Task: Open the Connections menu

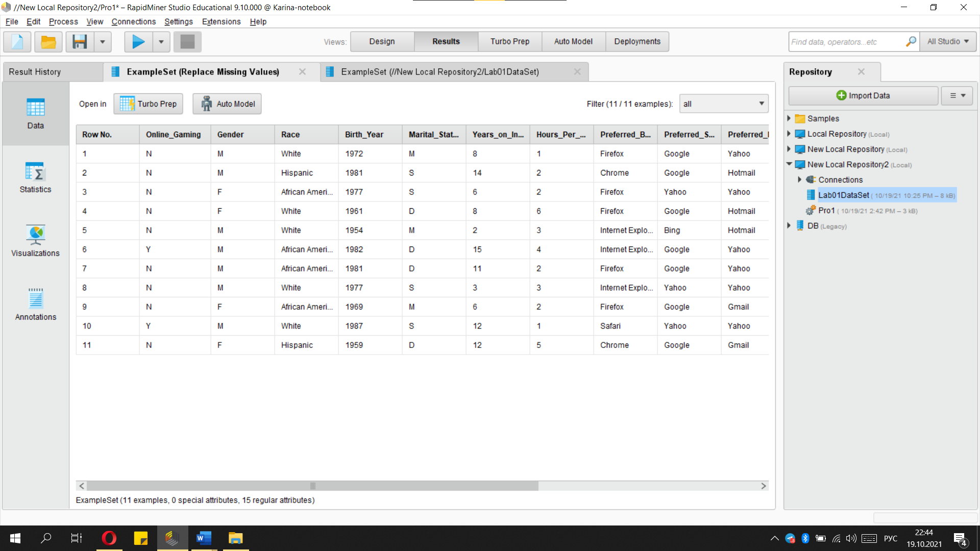Action: click(134, 21)
